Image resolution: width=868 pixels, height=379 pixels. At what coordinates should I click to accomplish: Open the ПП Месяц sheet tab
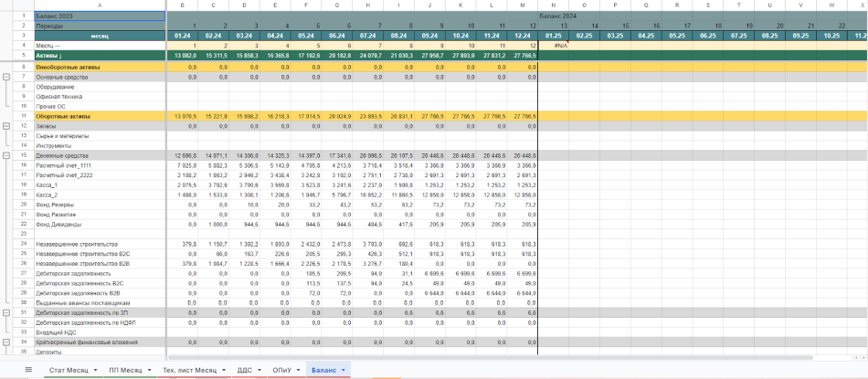[124, 370]
